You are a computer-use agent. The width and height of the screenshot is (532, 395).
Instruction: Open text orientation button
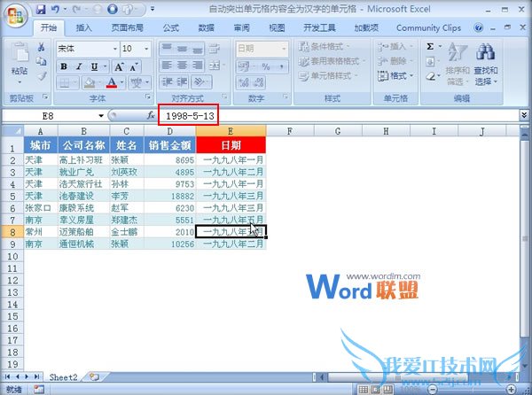pyautogui.click(x=201, y=82)
